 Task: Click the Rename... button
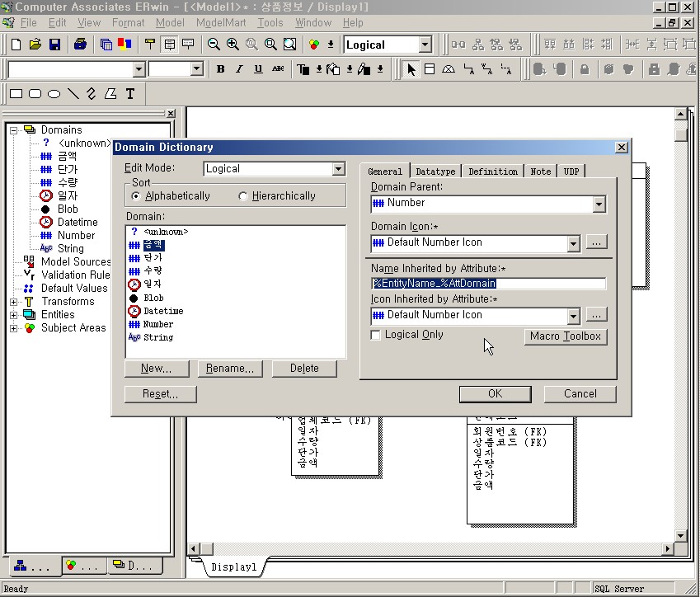pyautogui.click(x=230, y=369)
